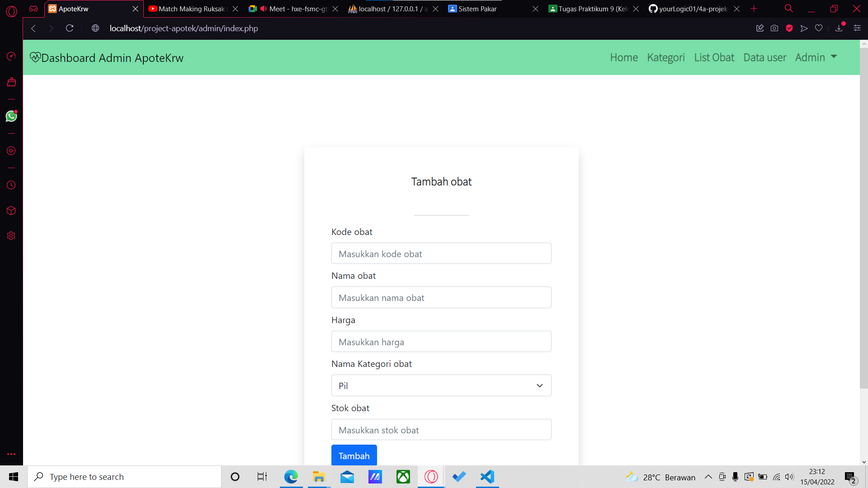Screen dimensions: 868x488
Task: Switch to the Sistem Pakar tab
Action: pyautogui.click(x=478, y=9)
